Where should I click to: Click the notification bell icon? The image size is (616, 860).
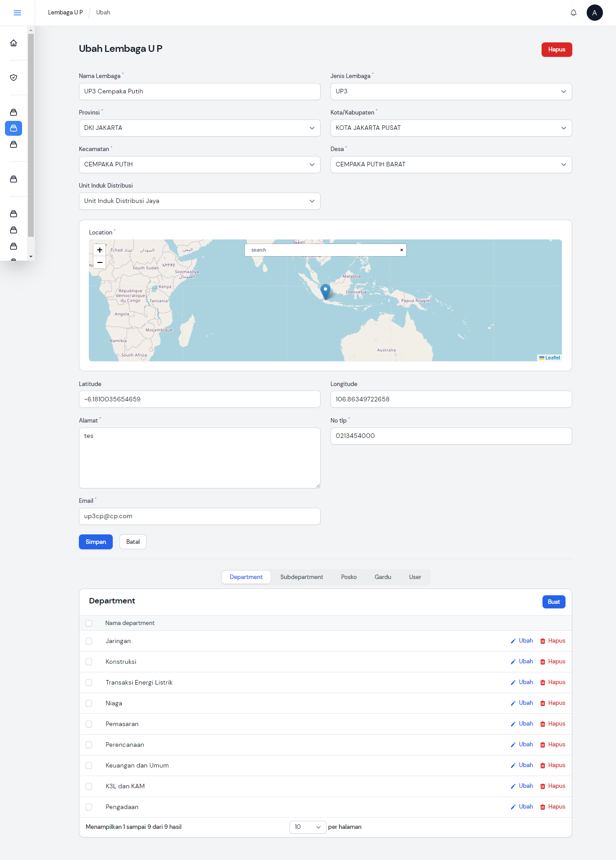(573, 13)
